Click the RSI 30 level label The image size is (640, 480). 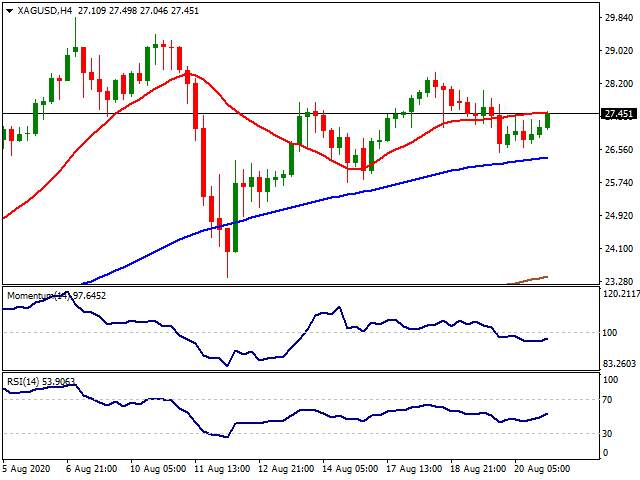608,433
